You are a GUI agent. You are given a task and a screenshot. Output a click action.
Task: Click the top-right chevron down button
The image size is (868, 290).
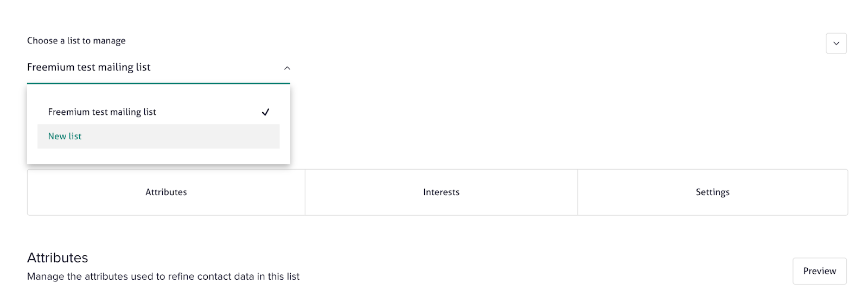tap(836, 43)
